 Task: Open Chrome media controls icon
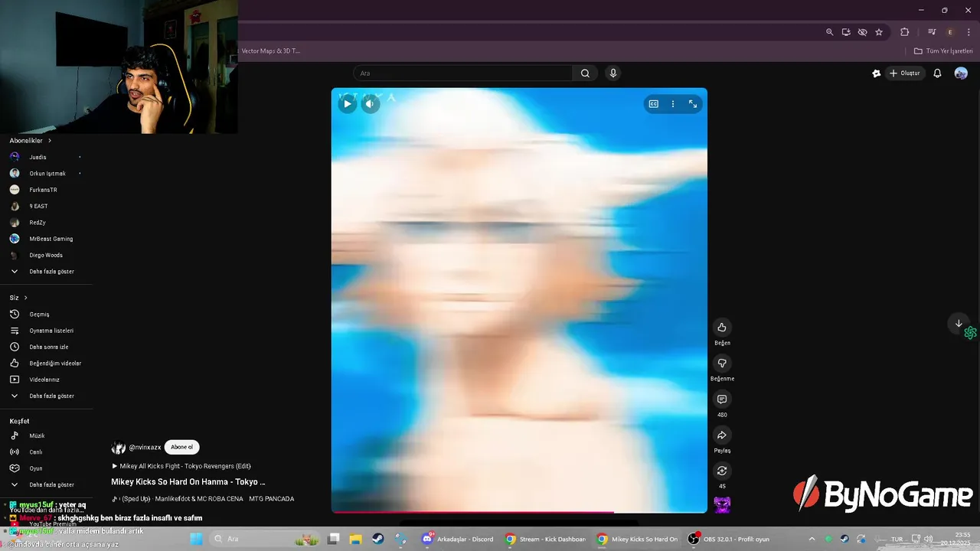pos(932,32)
